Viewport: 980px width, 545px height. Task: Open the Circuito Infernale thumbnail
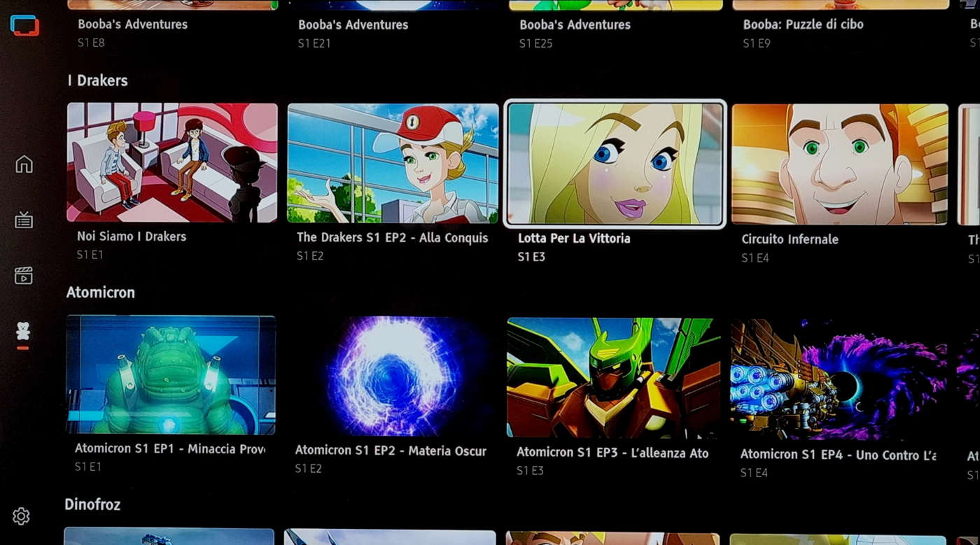(840, 164)
